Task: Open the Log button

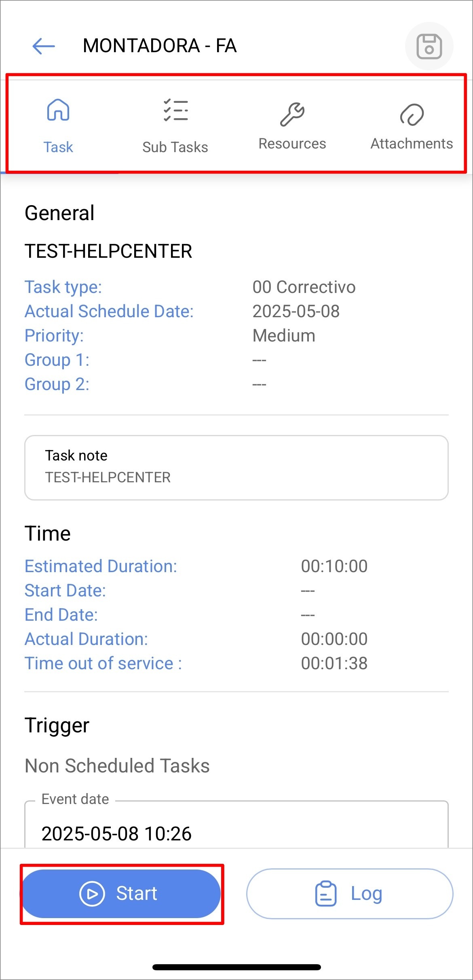Action: (349, 893)
